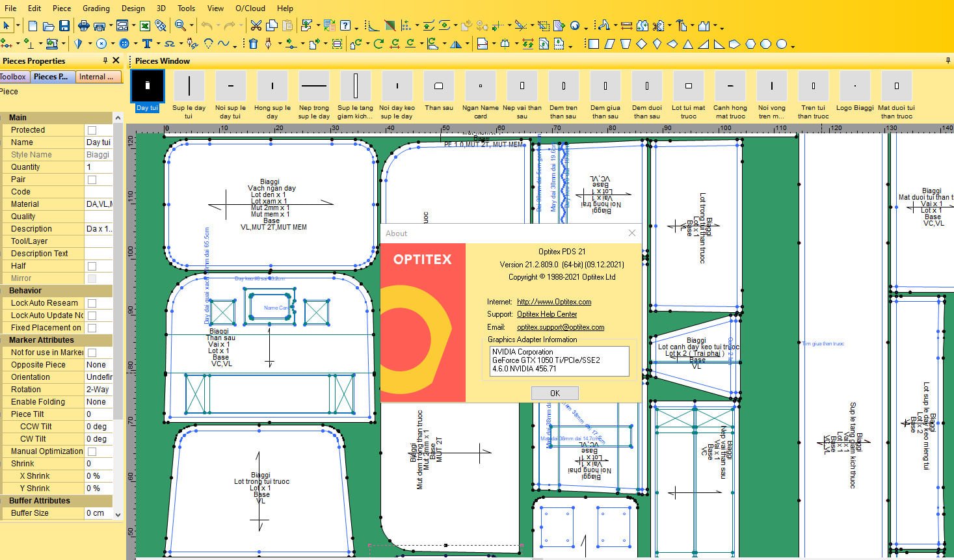Select the fountain pen draft tool
954x560 pixels.
(269, 44)
